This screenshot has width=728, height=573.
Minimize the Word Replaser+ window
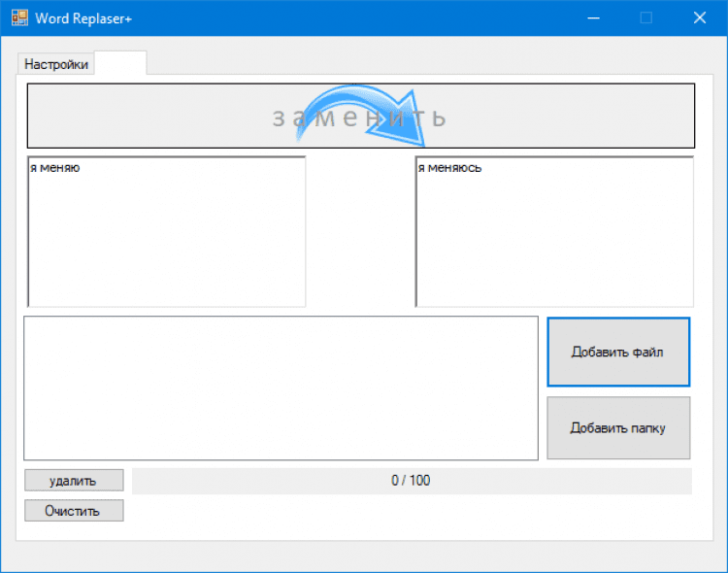pyautogui.click(x=593, y=17)
